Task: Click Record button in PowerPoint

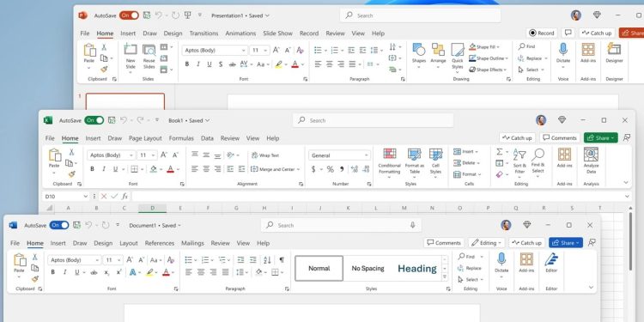Action: (541, 33)
